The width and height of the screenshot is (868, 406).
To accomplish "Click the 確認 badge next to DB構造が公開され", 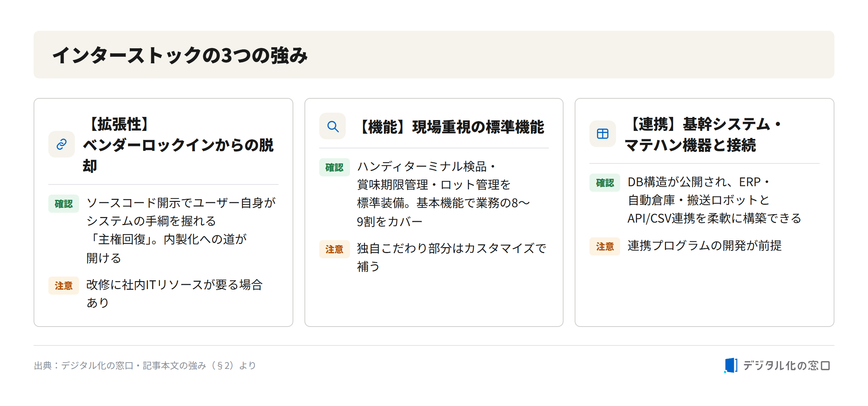I will tap(605, 183).
